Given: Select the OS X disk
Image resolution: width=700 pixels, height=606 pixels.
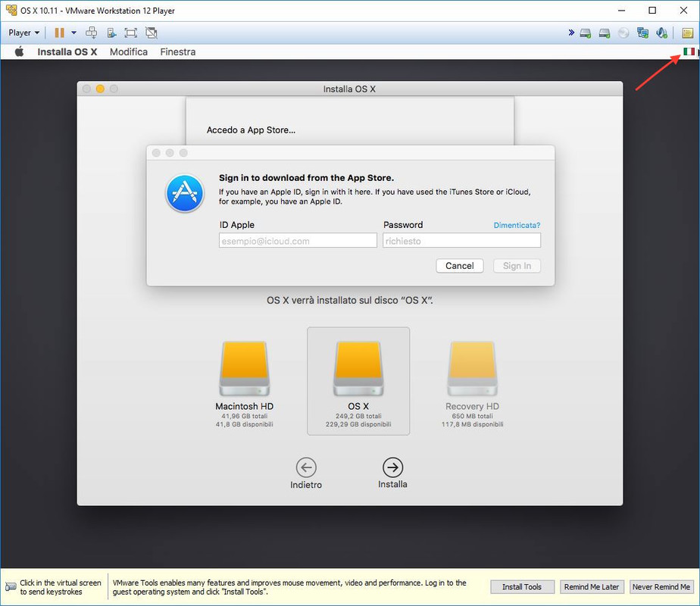Looking at the screenshot, I should coord(358,381).
